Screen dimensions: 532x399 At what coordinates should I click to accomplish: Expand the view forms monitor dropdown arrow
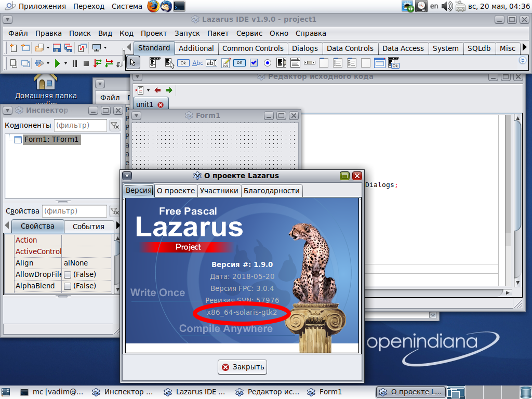click(105, 48)
